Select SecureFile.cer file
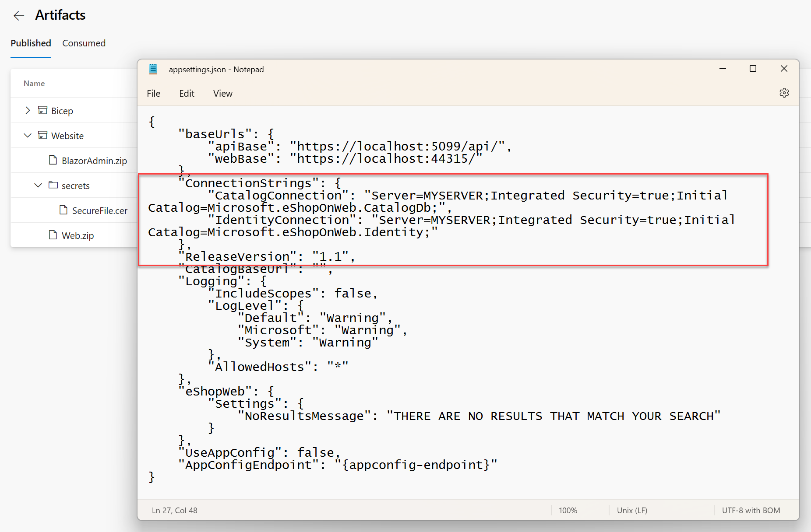 click(x=100, y=210)
